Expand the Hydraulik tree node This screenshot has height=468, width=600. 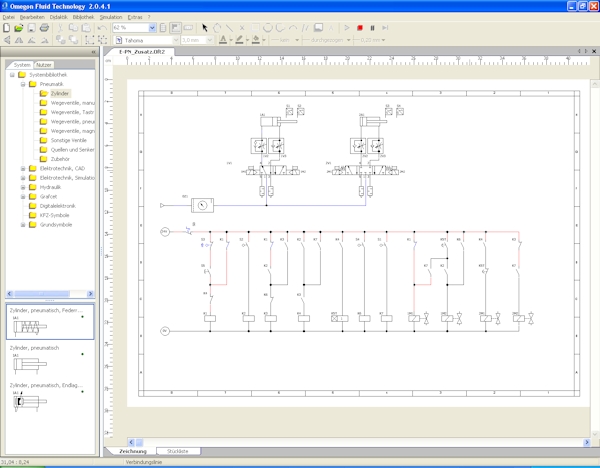click(x=22, y=187)
